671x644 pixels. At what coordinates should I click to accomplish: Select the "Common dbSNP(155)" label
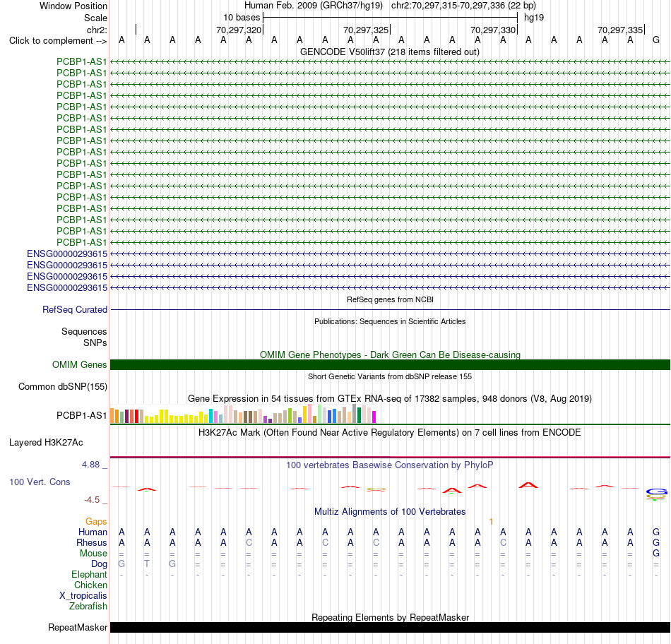(63, 386)
